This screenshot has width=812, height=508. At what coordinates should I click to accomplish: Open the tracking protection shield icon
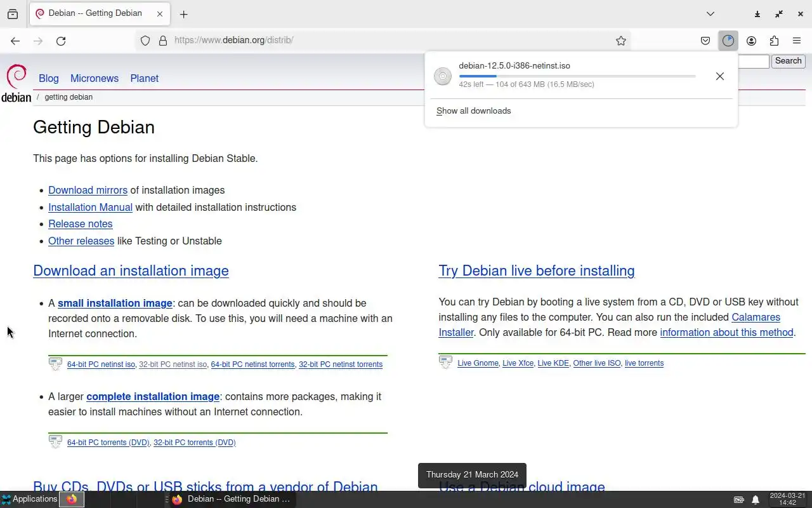145,41
